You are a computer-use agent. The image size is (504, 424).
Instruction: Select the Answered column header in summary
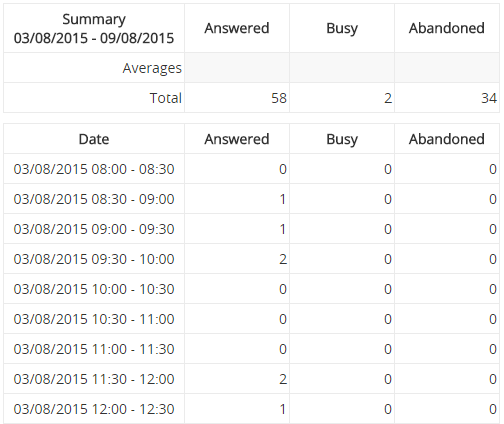click(237, 28)
